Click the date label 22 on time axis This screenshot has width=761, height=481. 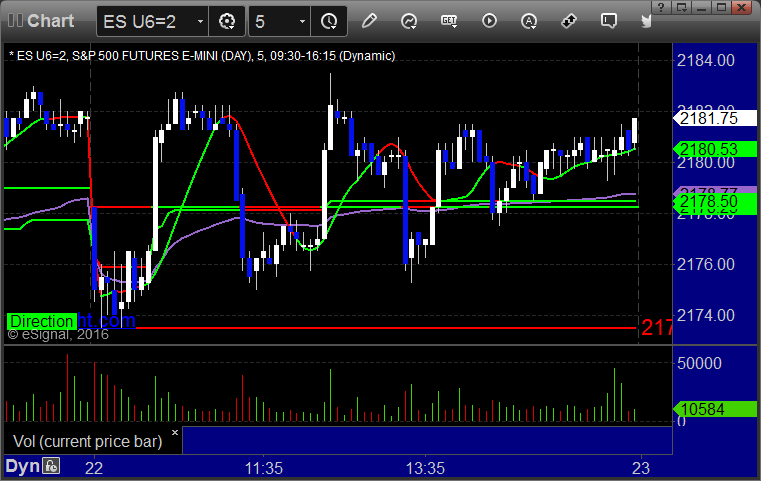[x=94, y=468]
